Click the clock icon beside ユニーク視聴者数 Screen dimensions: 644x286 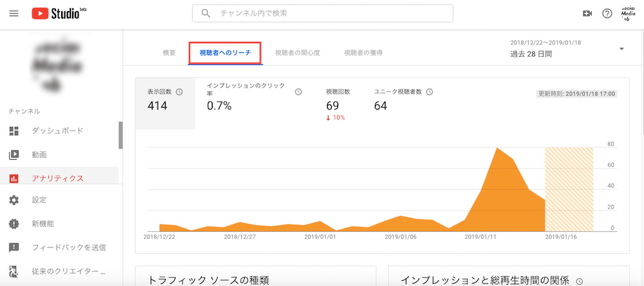click(430, 92)
